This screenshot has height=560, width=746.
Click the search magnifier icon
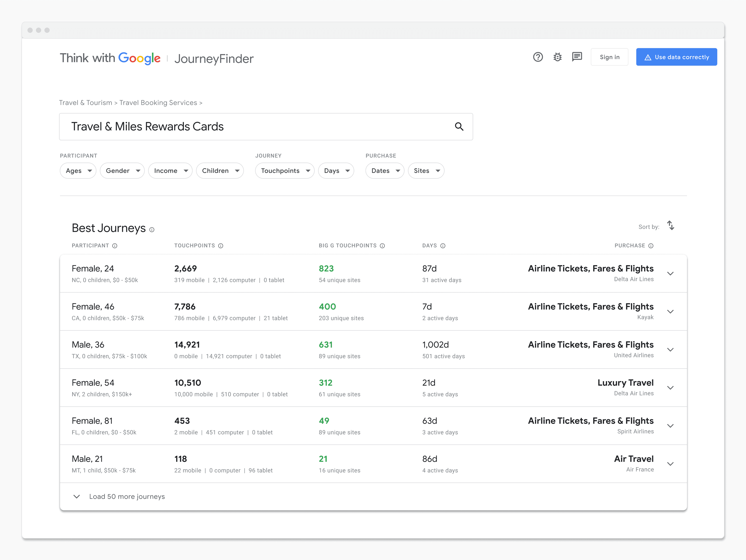[x=459, y=127]
